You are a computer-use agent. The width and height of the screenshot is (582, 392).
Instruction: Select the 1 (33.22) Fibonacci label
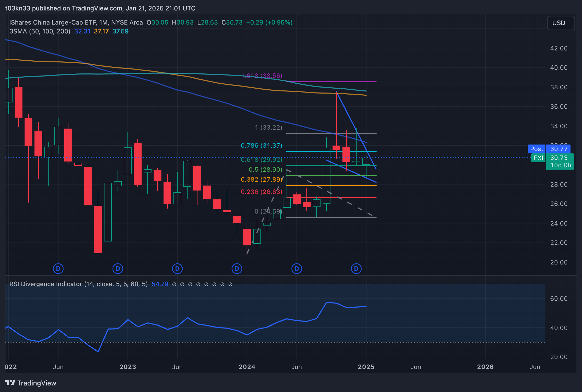269,128
